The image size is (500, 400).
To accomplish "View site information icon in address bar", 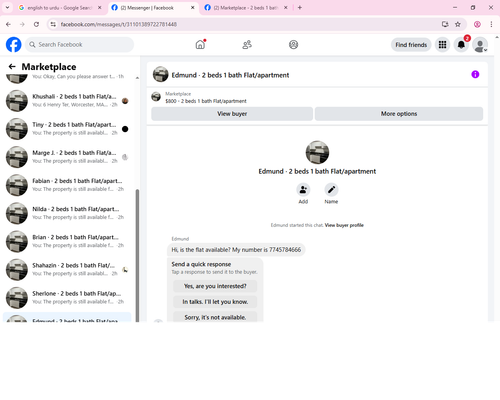I will 53,24.
